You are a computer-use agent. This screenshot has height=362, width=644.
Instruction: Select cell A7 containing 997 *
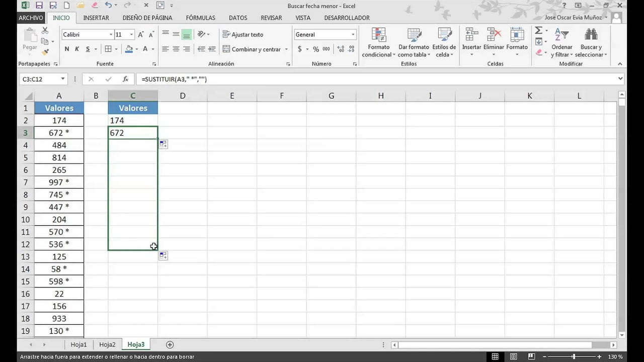tap(59, 182)
